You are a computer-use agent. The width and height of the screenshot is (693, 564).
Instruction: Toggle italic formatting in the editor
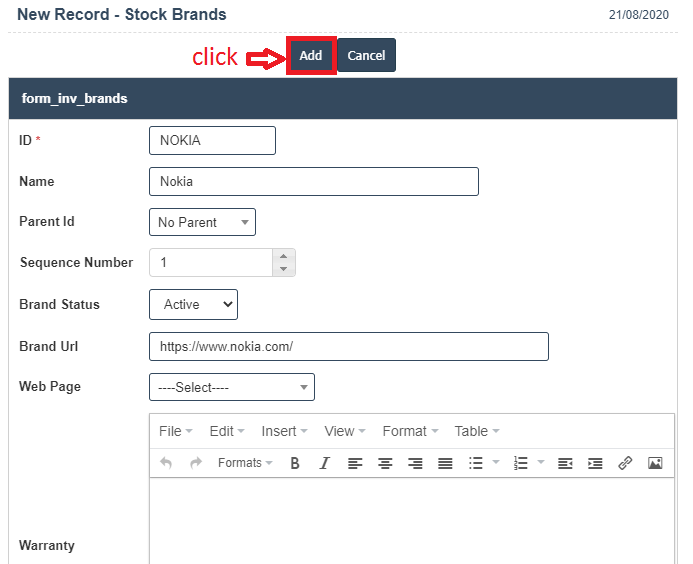[324, 463]
